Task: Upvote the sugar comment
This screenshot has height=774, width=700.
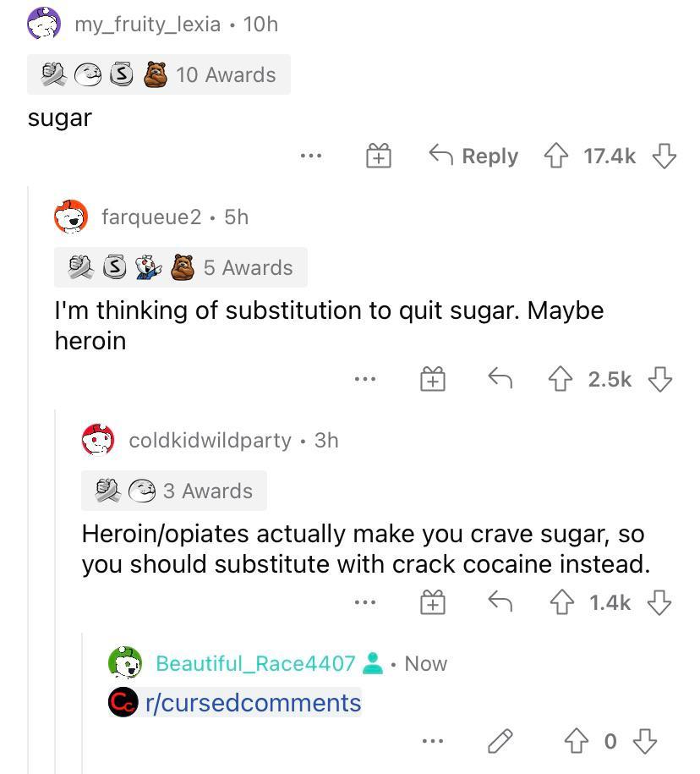Action: 556,156
